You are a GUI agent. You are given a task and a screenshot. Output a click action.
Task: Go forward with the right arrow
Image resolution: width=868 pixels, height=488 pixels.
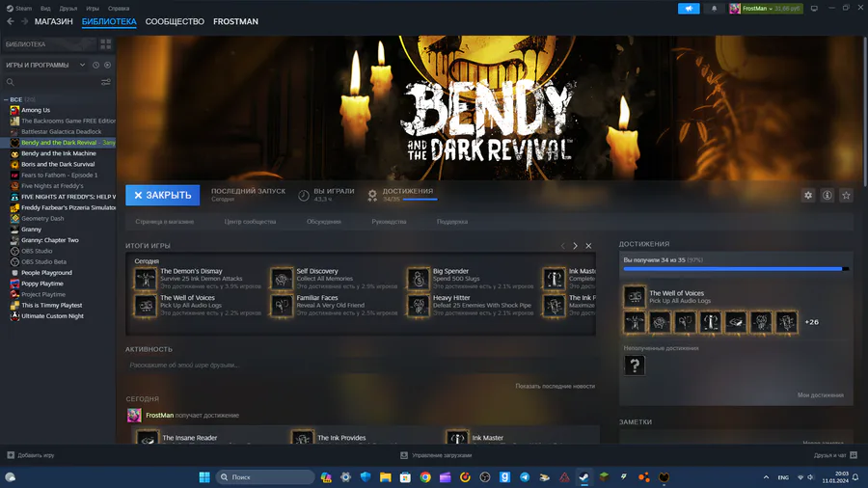point(24,21)
